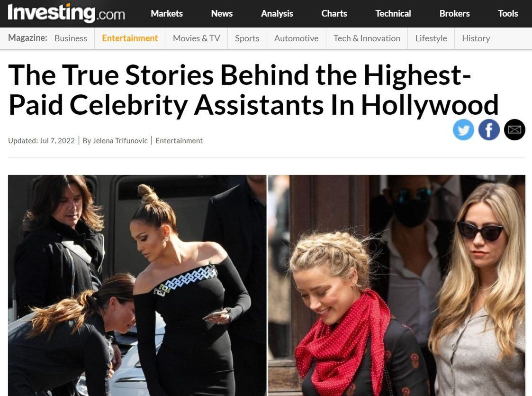Screen dimensions: 532x396
Task: Switch to the Business magazine tab
Action: coord(71,38)
